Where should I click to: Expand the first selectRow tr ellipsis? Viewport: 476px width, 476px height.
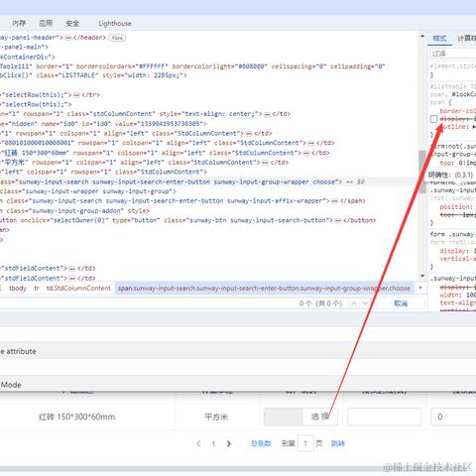pyautogui.click(x=76, y=95)
